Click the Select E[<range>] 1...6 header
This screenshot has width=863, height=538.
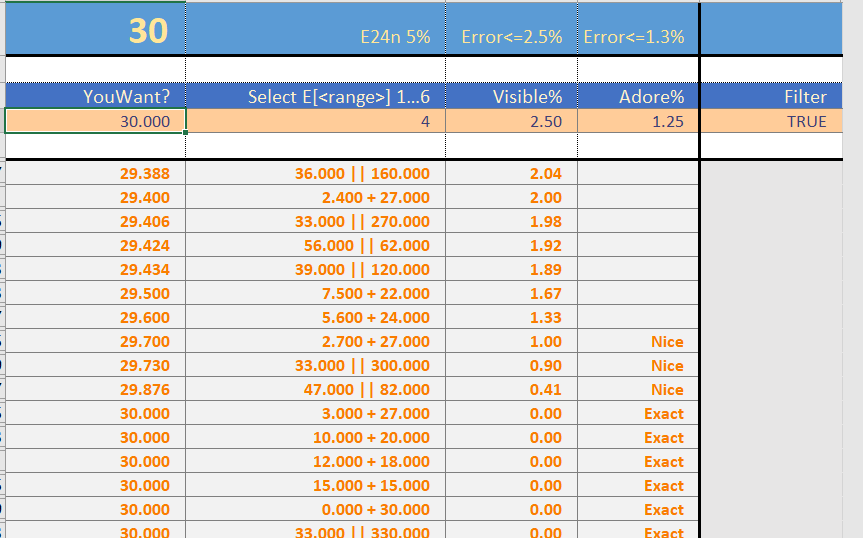[315, 96]
